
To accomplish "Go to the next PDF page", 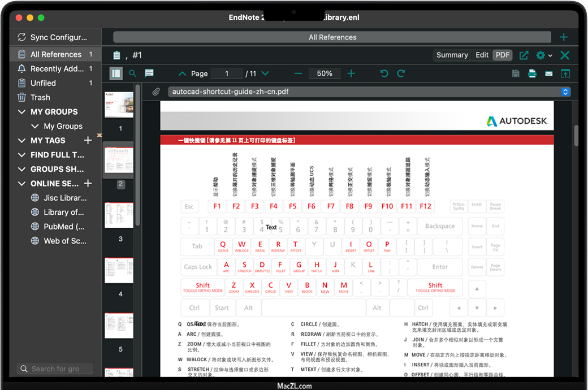I will click(265, 73).
